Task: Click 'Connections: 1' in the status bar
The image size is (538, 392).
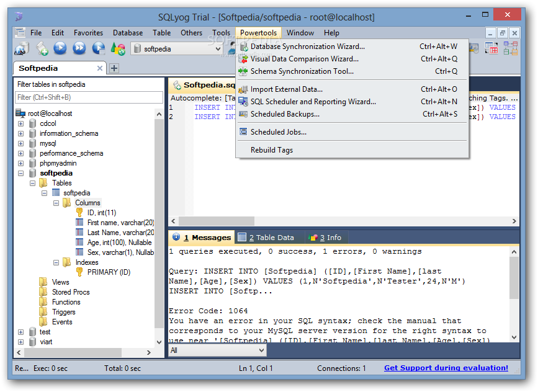Action: [341, 368]
